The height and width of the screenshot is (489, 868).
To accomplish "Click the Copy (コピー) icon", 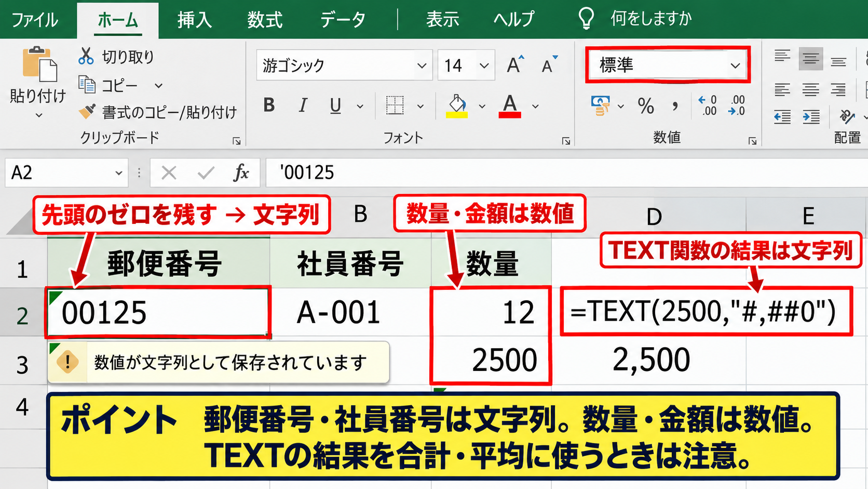I will coord(87,85).
